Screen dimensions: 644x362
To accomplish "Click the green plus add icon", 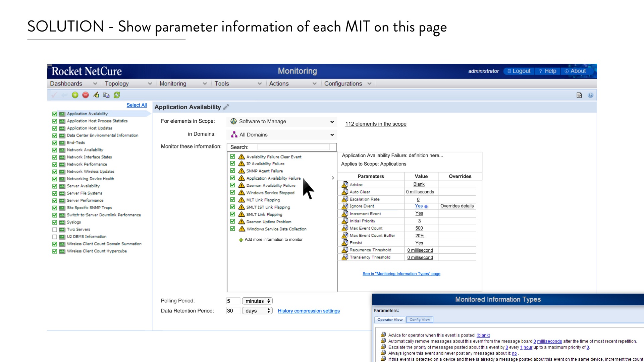I will (75, 95).
